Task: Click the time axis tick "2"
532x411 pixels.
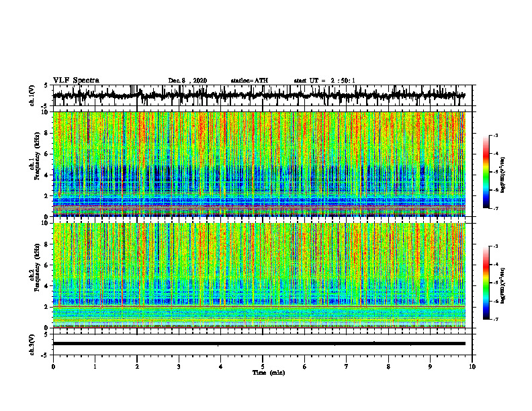Action: click(137, 367)
